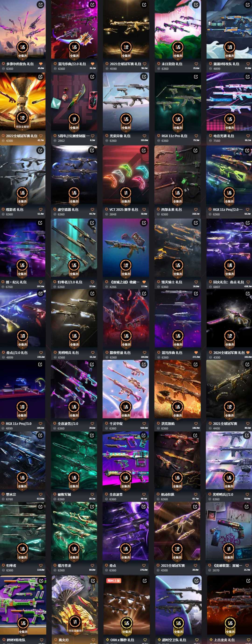Share the 千灵华绽 bundle card
252x644 pixels.
click(144, 364)
